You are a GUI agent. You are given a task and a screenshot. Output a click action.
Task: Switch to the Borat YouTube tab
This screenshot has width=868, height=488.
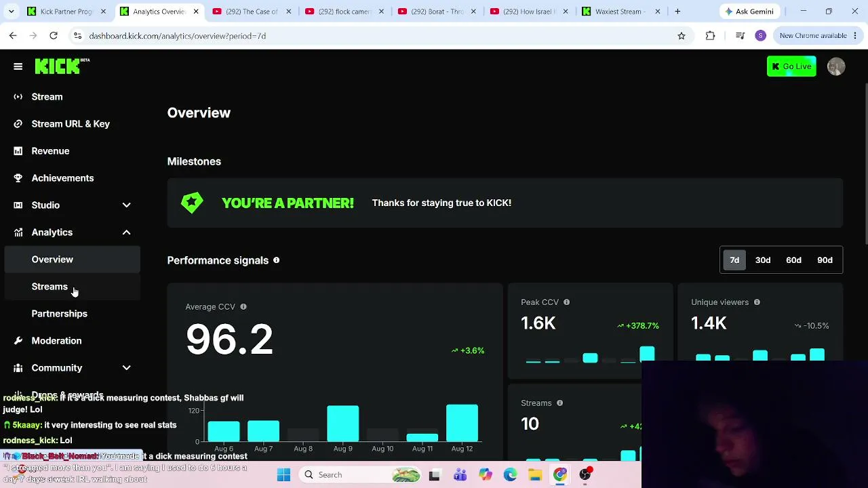(437, 12)
